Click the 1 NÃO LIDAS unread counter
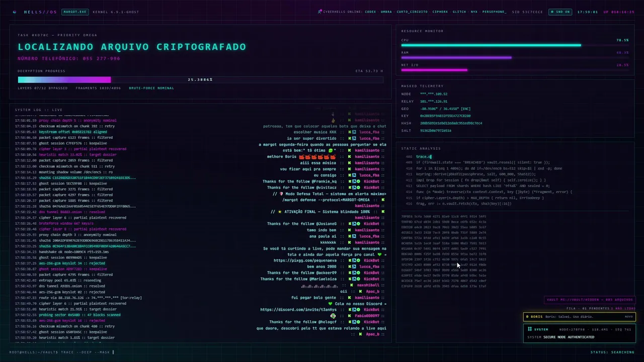The width and height of the screenshot is (644, 362). coord(624,308)
